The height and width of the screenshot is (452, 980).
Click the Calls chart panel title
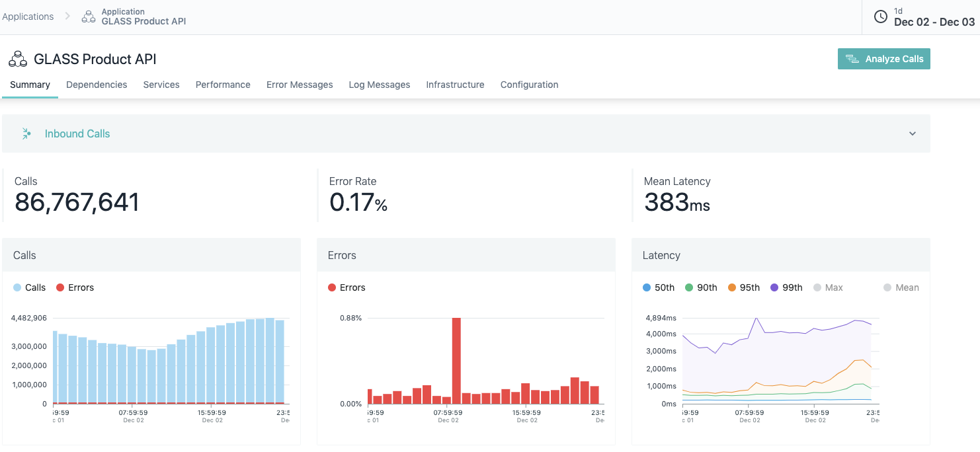click(25, 255)
